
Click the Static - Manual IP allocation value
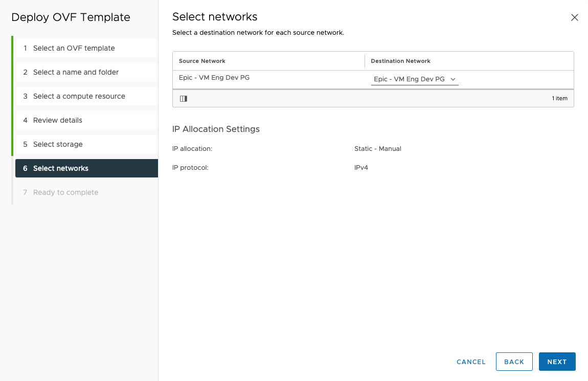click(x=377, y=149)
